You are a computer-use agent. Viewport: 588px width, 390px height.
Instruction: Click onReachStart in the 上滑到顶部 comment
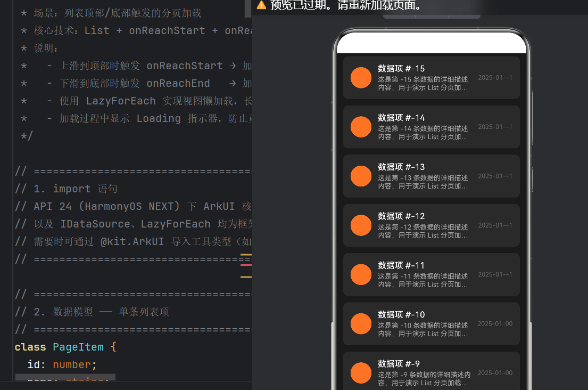(185, 66)
